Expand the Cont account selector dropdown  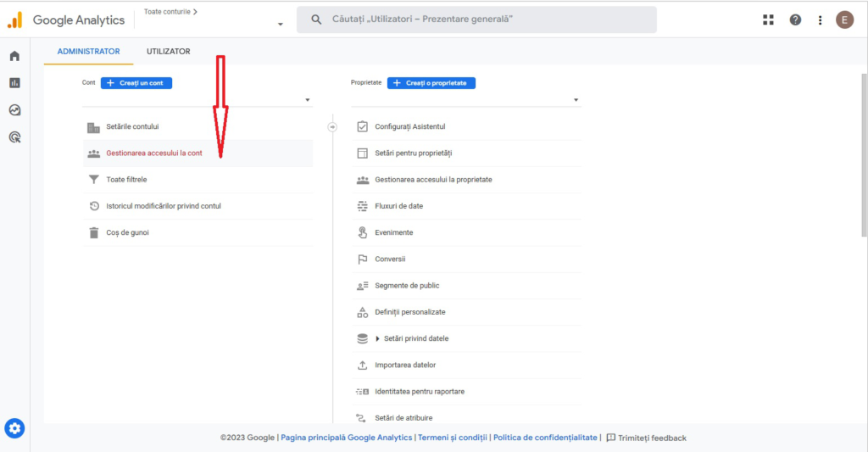(197, 100)
